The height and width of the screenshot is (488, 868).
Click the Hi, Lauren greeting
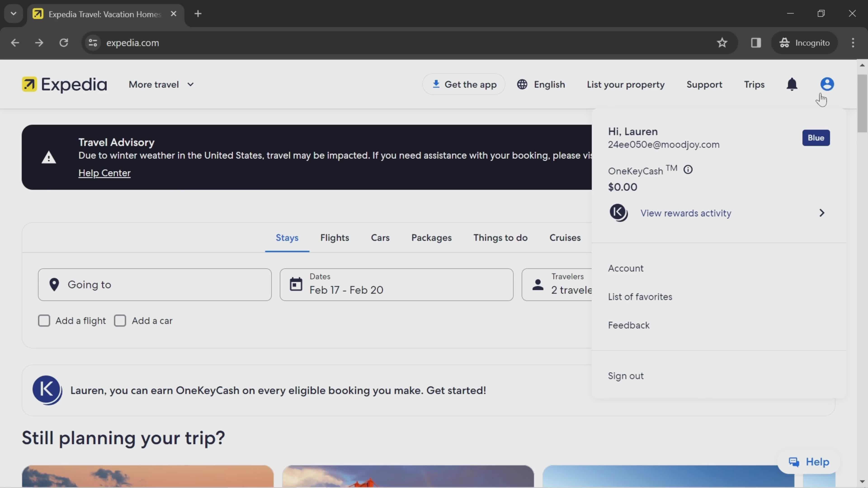[x=633, y=131]
